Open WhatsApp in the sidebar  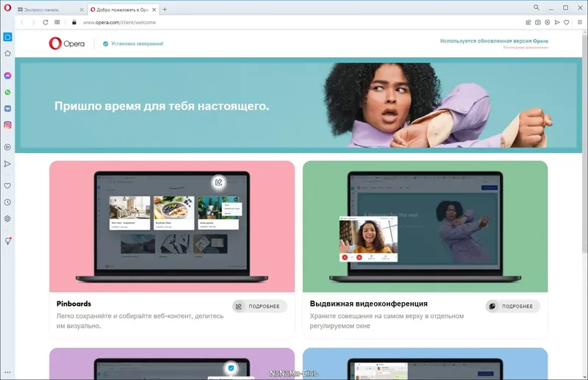(7, 92)
